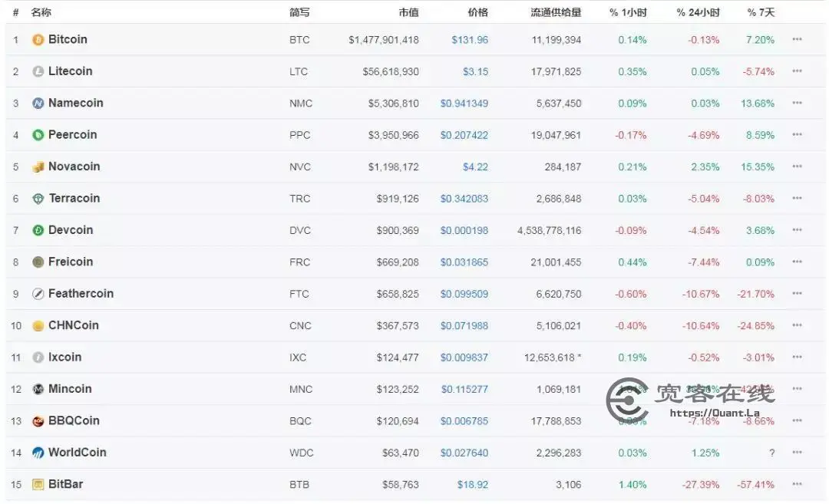Click the Litecoin coin logo icon
The image size is (829, 504).
click(x=38, y=71)
